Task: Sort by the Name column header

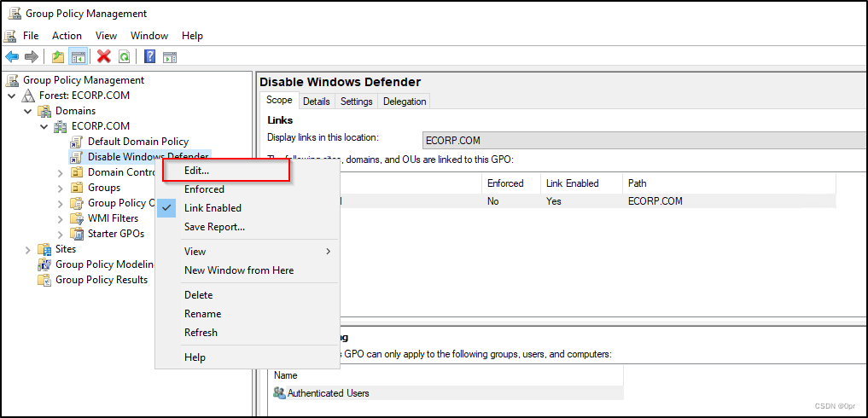Action: pyautogui.click(x=446, y=375)
